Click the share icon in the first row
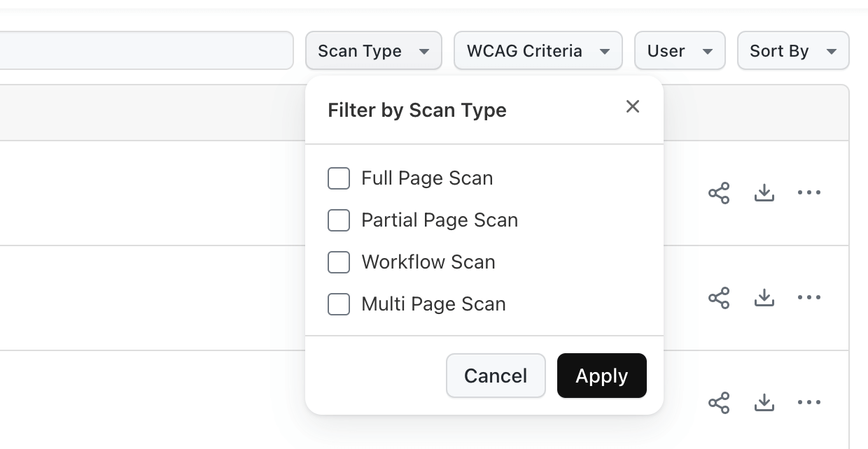This screenshot has width=868, height=449. [x=719, y=193]
